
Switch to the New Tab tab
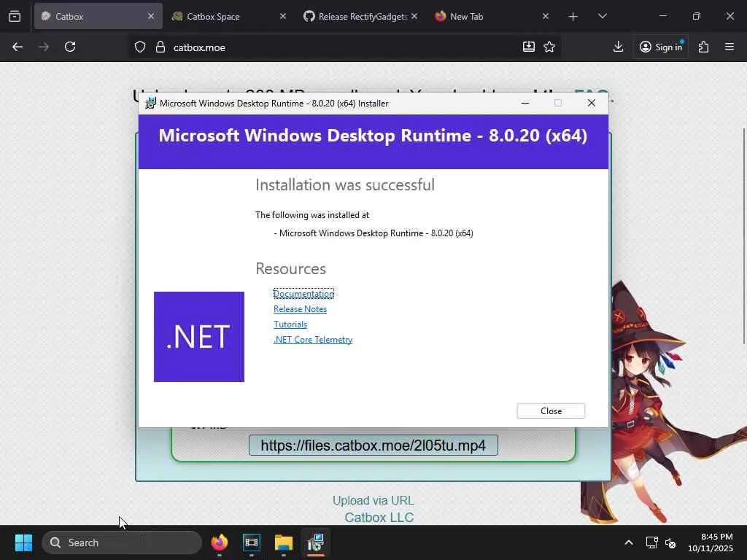(x=492, y=16)
